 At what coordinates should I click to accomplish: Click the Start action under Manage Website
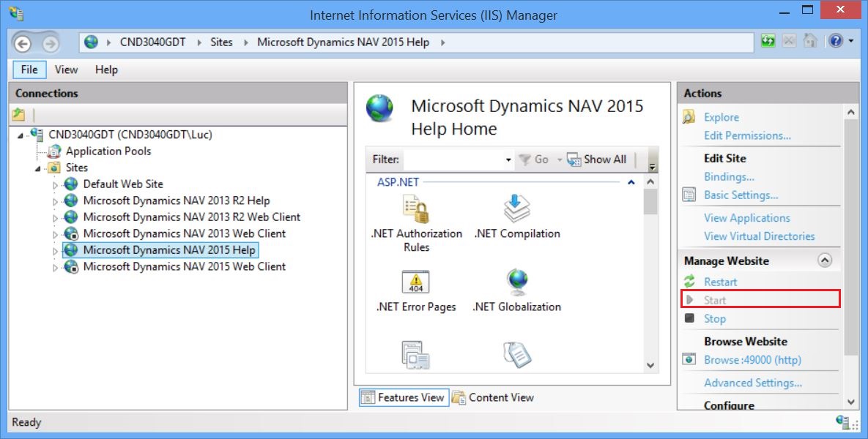[715, 300]
